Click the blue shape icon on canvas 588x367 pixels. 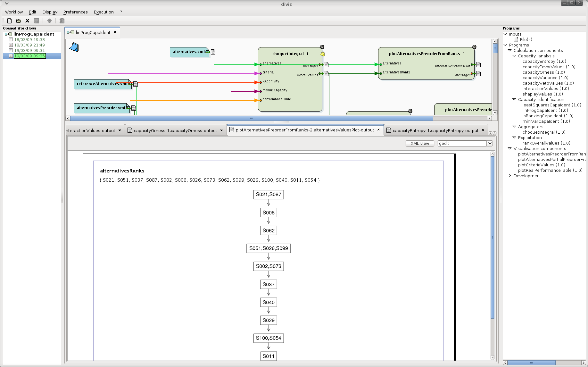pos(74,47)
